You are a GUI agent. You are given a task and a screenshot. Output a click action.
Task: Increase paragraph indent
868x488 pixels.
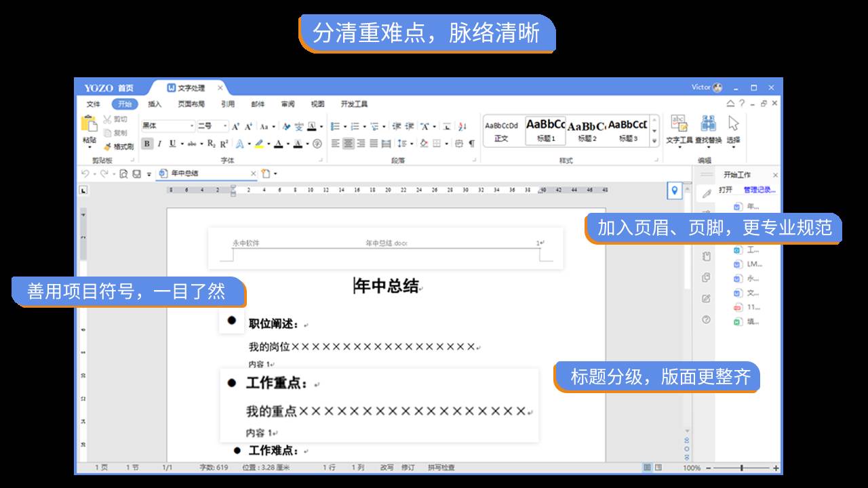410,126
